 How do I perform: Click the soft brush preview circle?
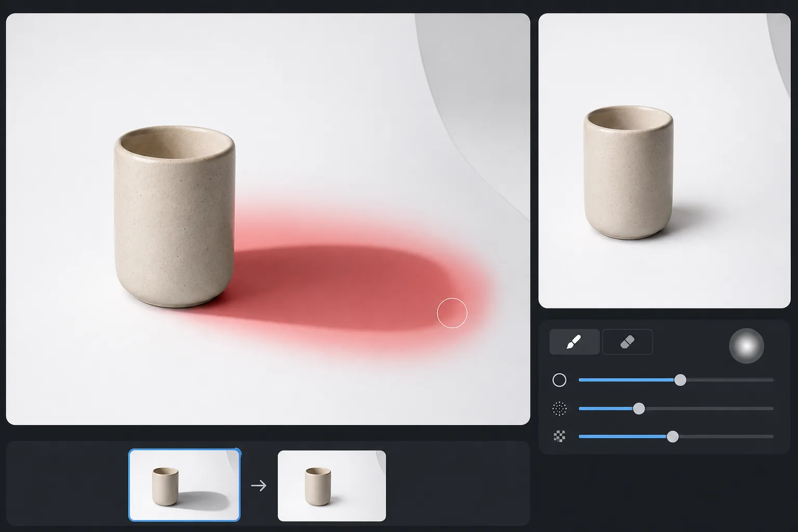point(746,345)
